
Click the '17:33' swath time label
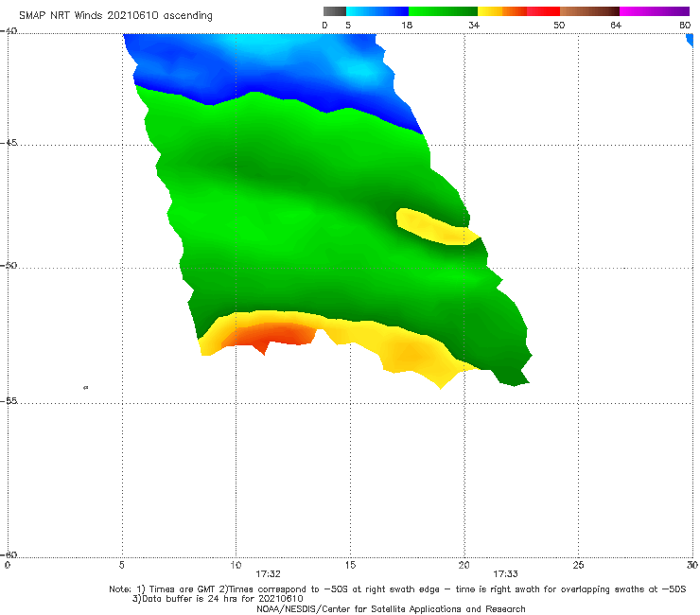pos(505,574)
